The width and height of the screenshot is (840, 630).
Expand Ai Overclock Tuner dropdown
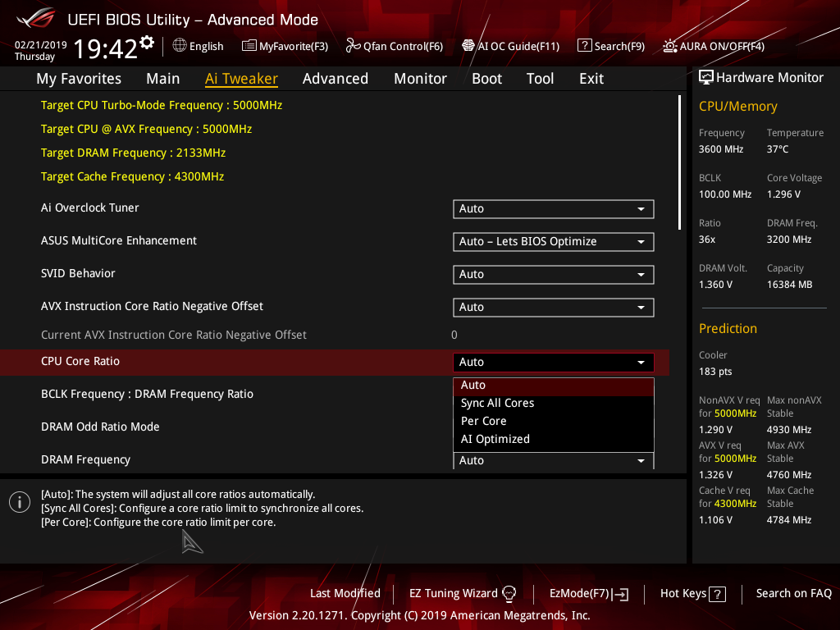tap(553, 209)
